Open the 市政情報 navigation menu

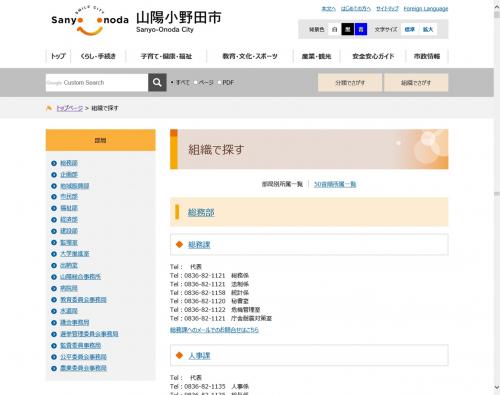tap(427, 56)
